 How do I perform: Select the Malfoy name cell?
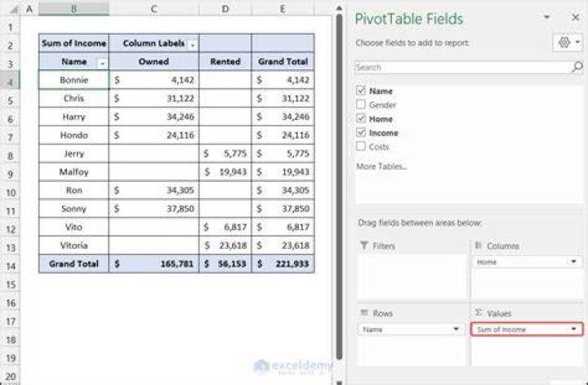[x=73, y=172]
